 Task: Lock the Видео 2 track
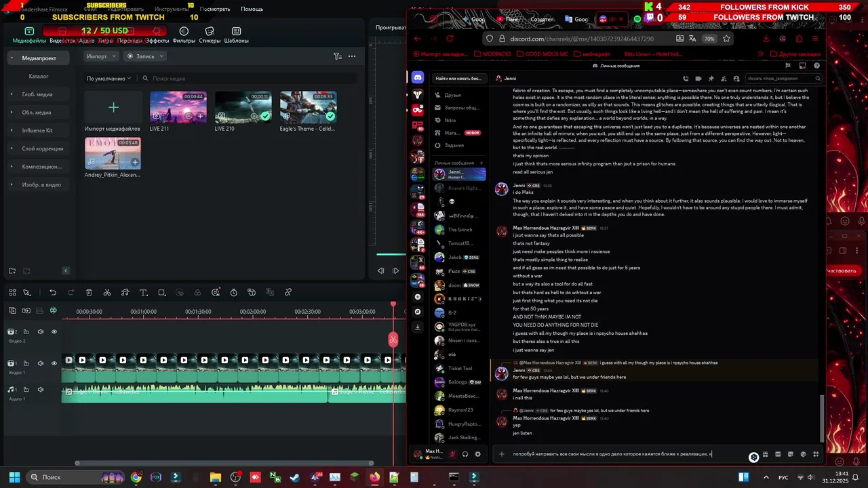click(x=26, y=332)
